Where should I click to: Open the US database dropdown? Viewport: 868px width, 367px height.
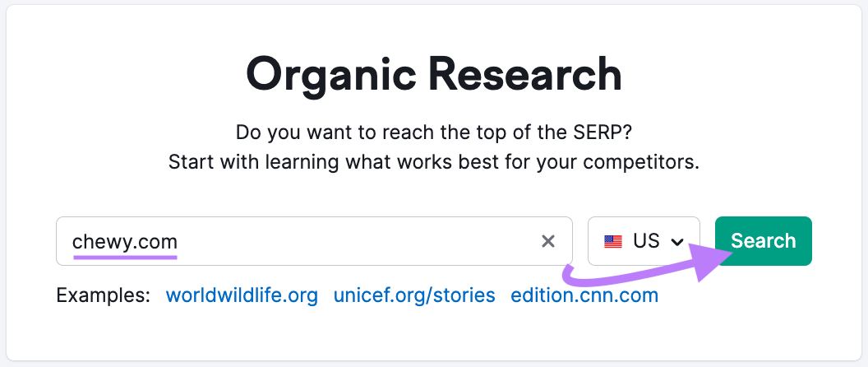click(x=644, y=241)
